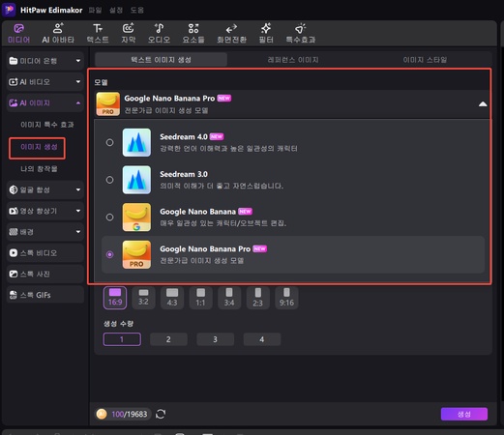Set generation quantity to 4
This screenshot has width=504, height=435.
tap(262, 339)
